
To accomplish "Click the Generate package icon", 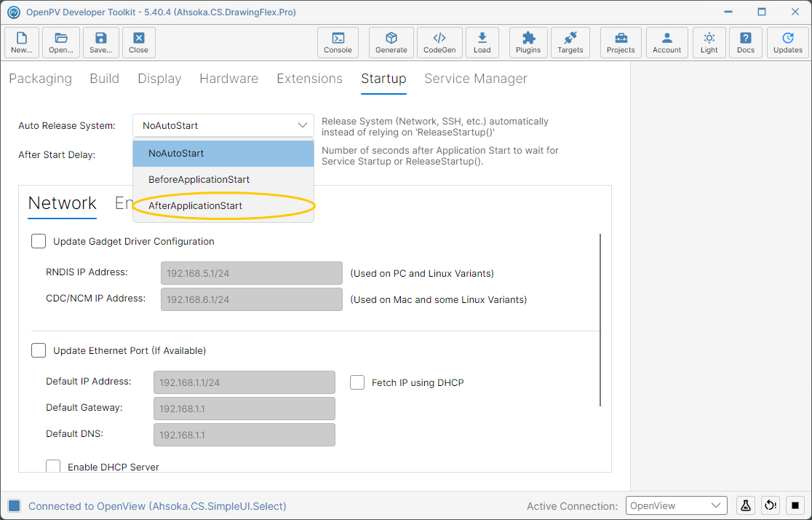I will [x=391, y=42].
